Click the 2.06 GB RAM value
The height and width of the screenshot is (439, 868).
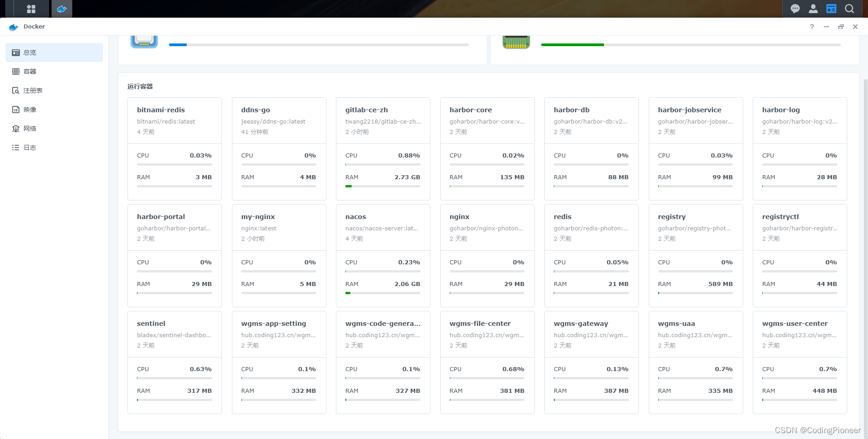407,284
